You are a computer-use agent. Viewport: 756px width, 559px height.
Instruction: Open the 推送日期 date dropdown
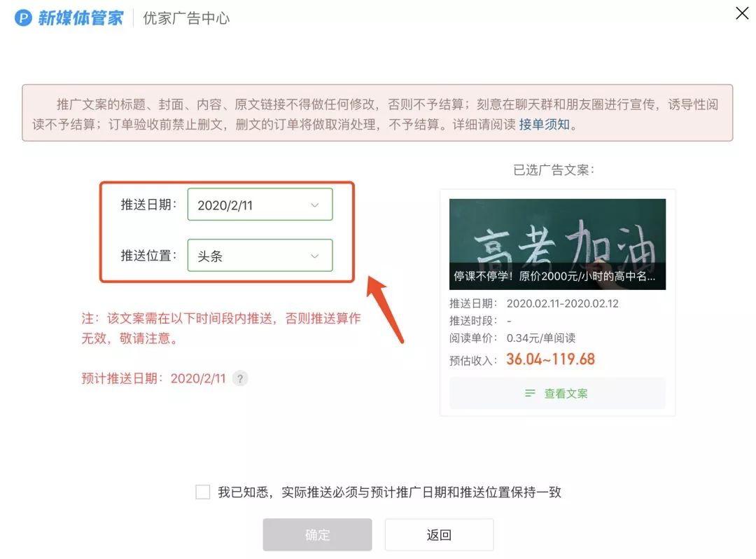click(260, 205)
